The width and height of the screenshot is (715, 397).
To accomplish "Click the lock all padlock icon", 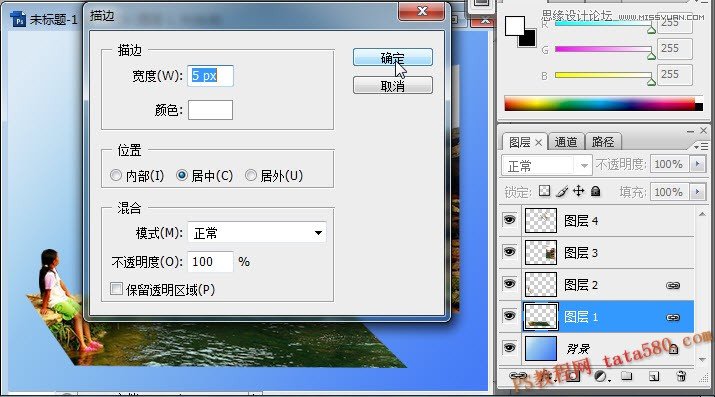I will point(596,191).
